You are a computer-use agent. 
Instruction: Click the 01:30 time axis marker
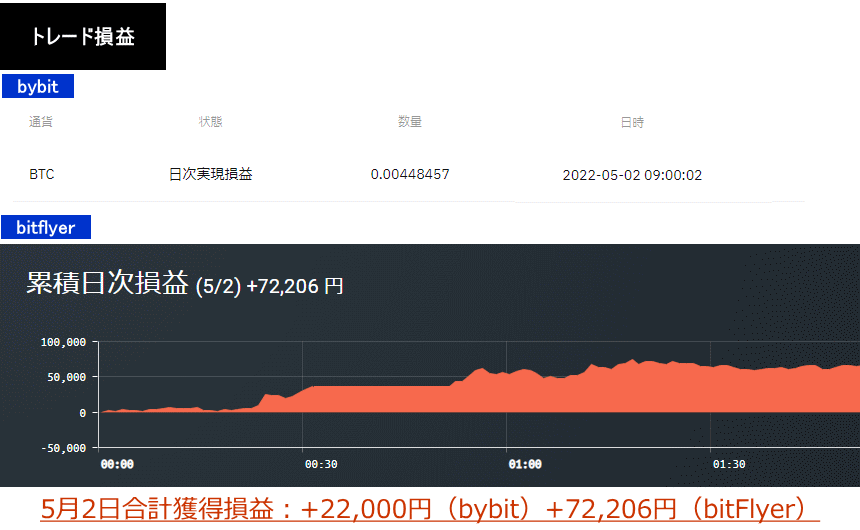[x=728, y=464]
